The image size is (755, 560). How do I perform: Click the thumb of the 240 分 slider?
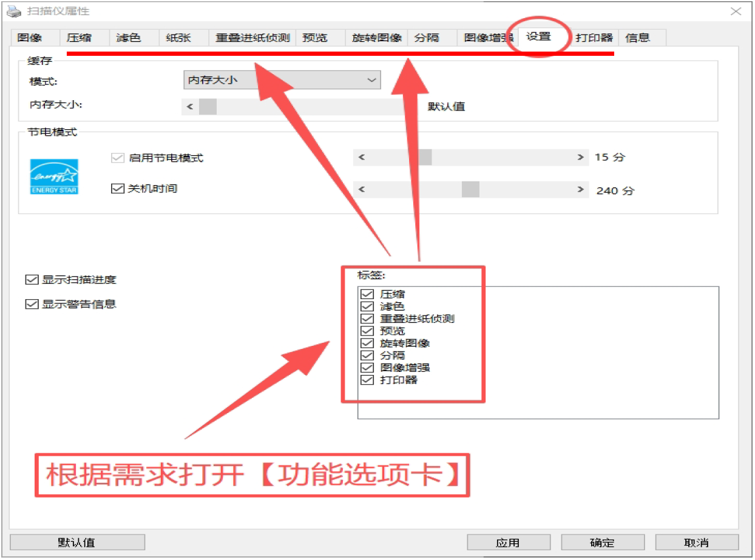tap(470, 189)
